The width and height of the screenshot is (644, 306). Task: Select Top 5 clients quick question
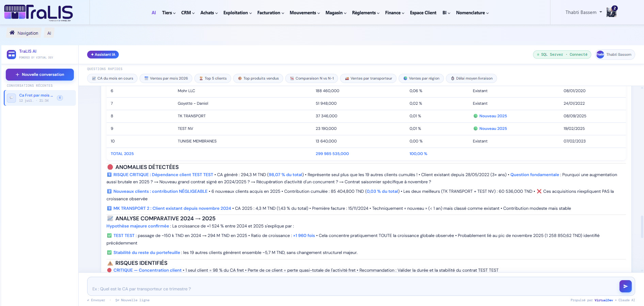(213, 78)
